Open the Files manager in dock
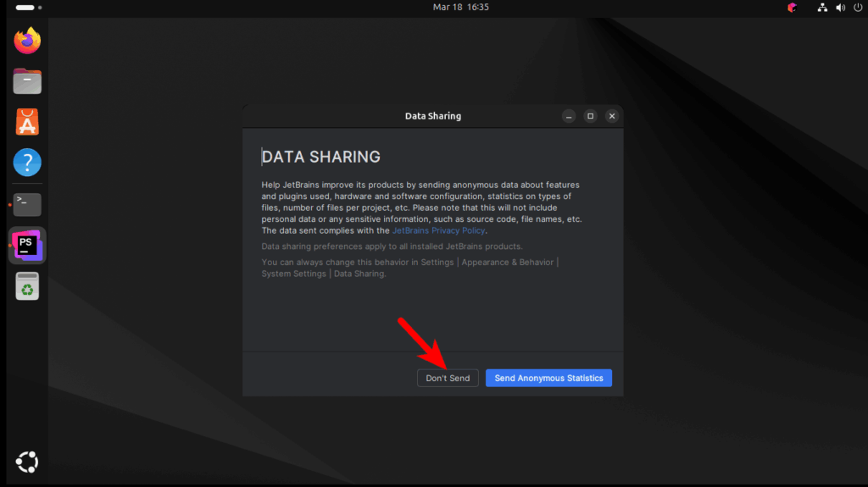 tap(27, 81)
